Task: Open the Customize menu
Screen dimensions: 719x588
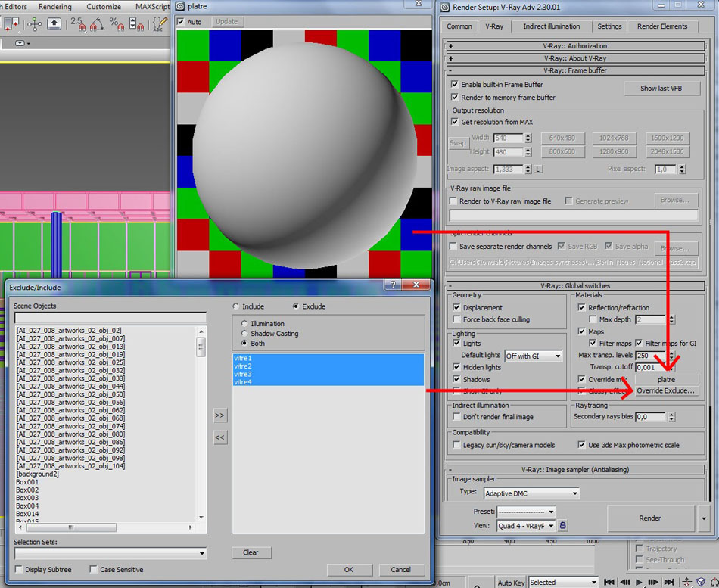Action: pos(104,7)
